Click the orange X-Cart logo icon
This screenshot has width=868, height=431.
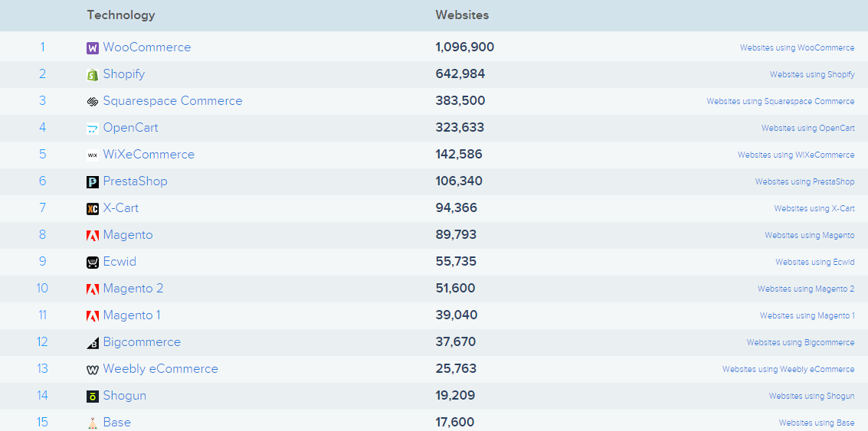pos(93,208)
